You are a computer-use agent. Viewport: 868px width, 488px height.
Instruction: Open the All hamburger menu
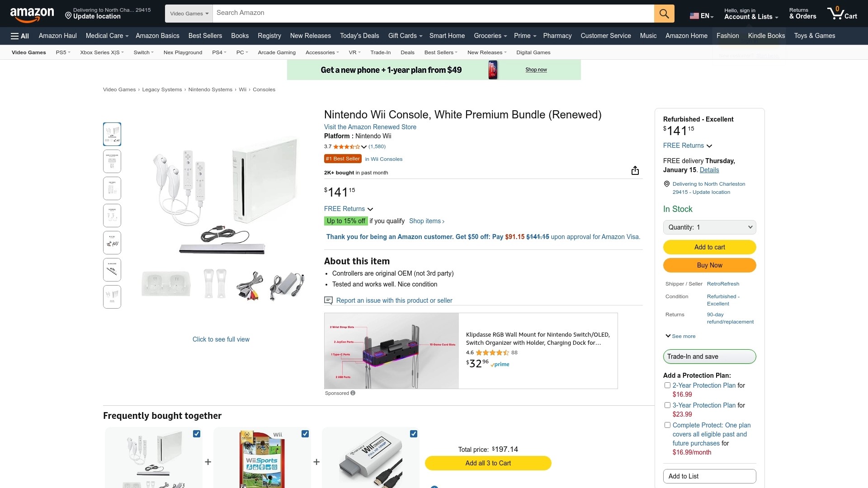tap(20, 36)
